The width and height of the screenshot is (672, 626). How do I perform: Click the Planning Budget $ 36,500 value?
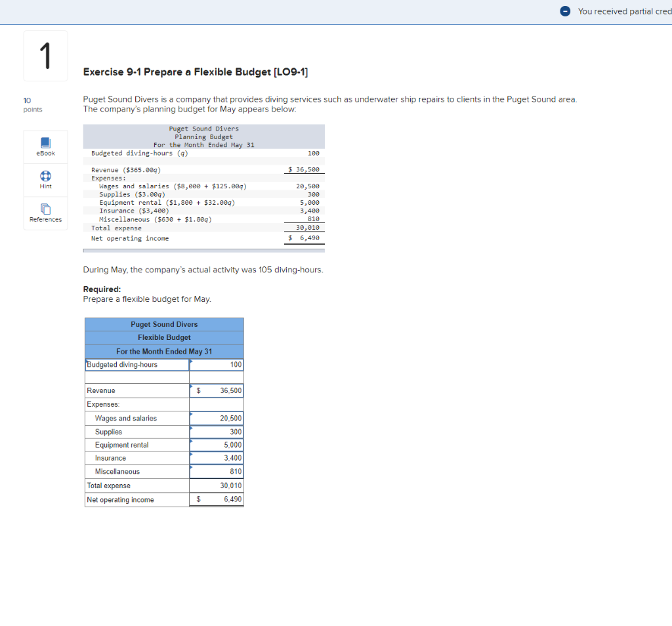[304, 170]
